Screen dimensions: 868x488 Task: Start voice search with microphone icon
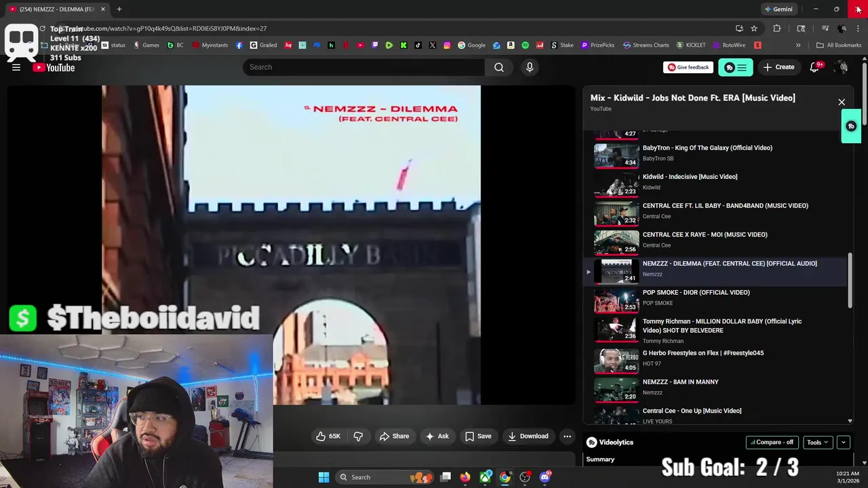coord(530,67)
